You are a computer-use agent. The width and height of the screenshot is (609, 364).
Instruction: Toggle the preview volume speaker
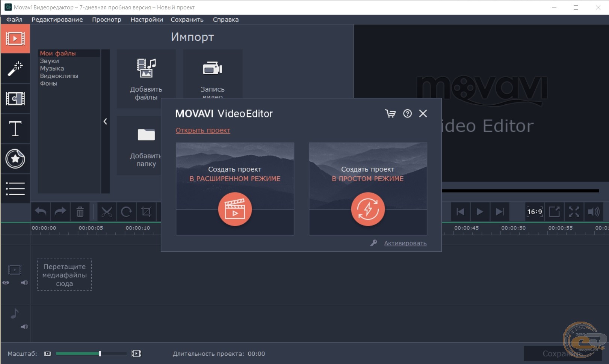pos(594,212)
